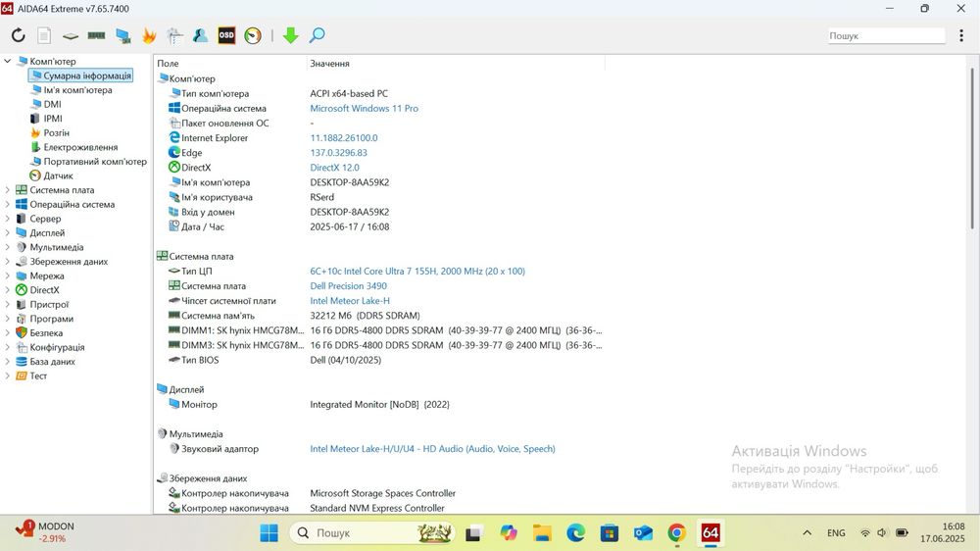Click the magnifier search icon
The image size is (980, 551).
317,35
